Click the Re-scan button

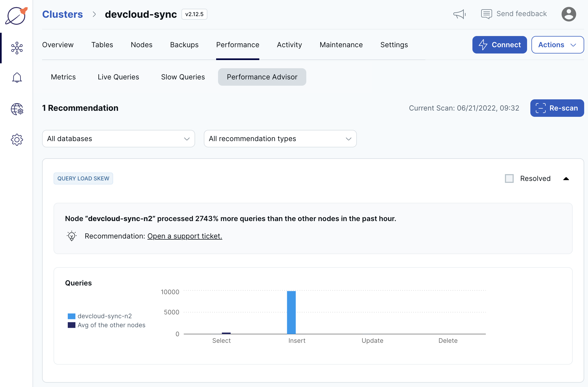point(557,108)
